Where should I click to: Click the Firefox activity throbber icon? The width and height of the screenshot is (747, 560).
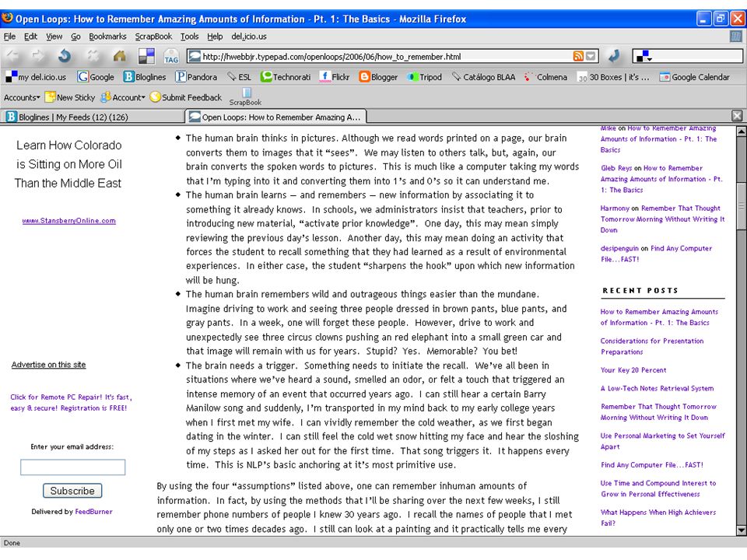[736, 37]
